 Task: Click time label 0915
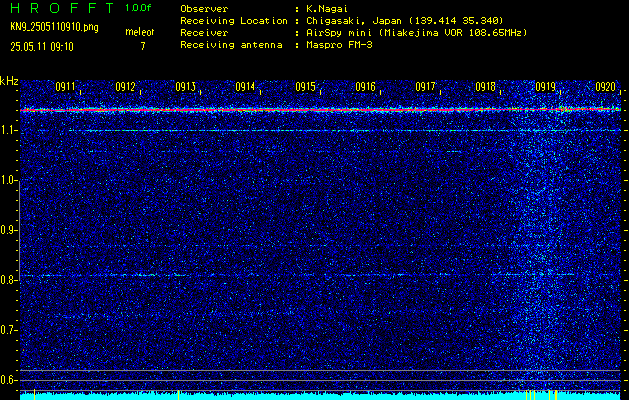pos(305,87)
